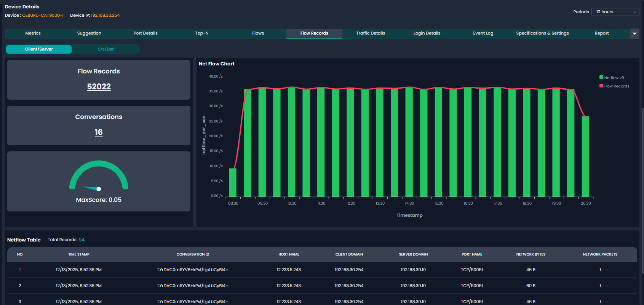Click row 1 port name TCP/50051

[x=472, y=270]
